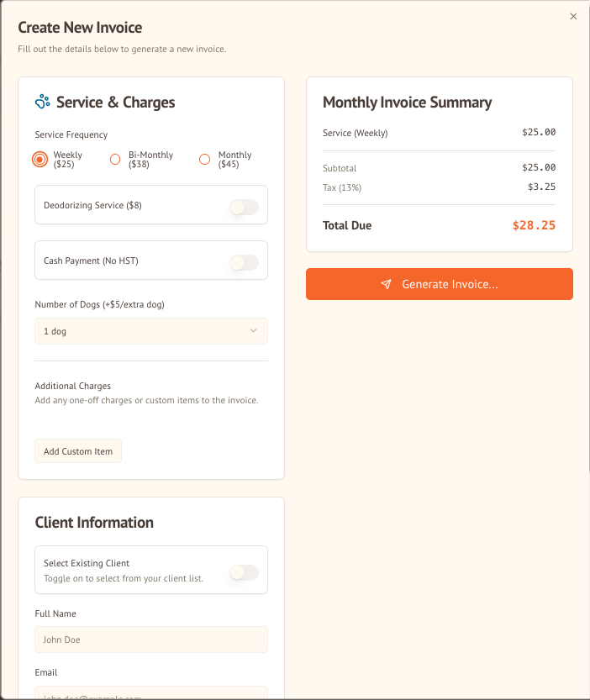Click the Additional Charges label
590x700 pixels.
tap(72, 386)
